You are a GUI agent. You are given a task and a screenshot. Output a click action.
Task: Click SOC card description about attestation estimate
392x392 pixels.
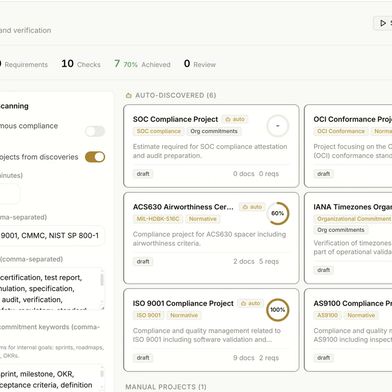tap(210, 151)
